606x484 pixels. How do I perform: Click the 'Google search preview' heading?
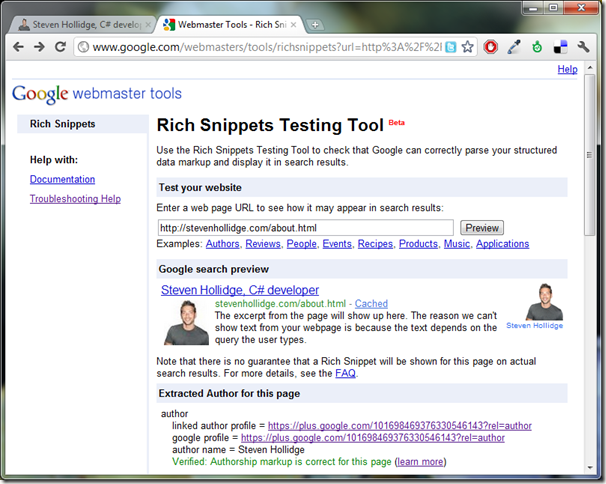[214, 269]
